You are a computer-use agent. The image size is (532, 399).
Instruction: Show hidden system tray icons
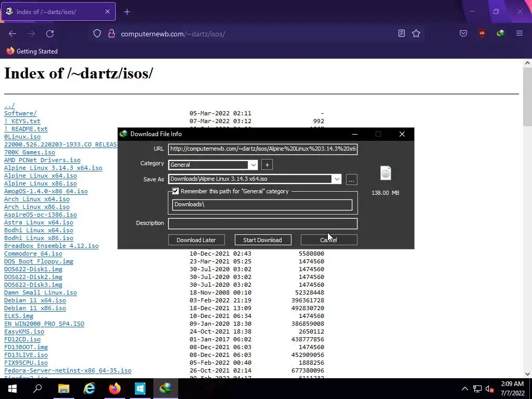click(x=465, y=389)
